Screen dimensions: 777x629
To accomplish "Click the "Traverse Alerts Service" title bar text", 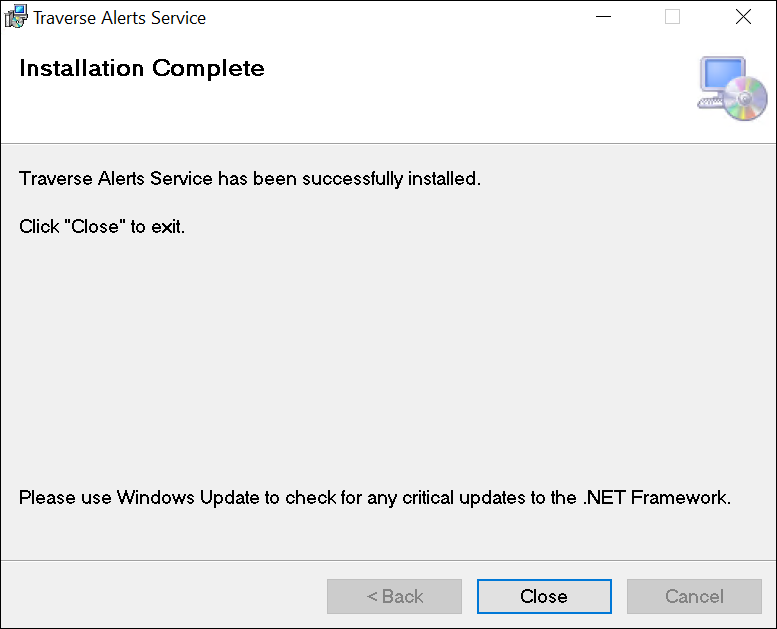I will (x=120, y=18).
